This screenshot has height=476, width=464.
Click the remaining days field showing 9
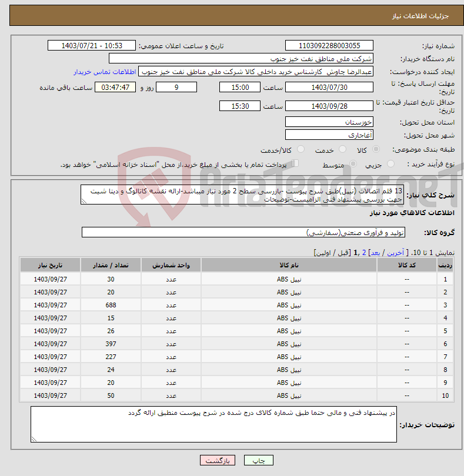(x=176, y=88)
